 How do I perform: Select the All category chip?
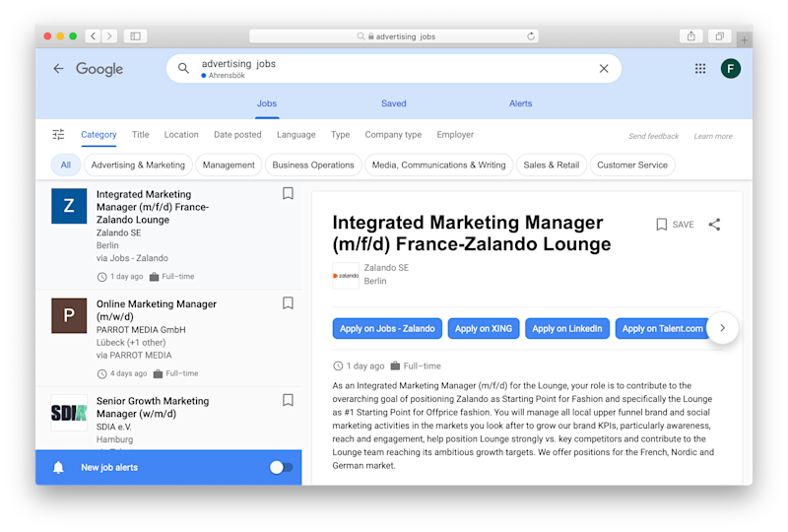coord(66,165)
